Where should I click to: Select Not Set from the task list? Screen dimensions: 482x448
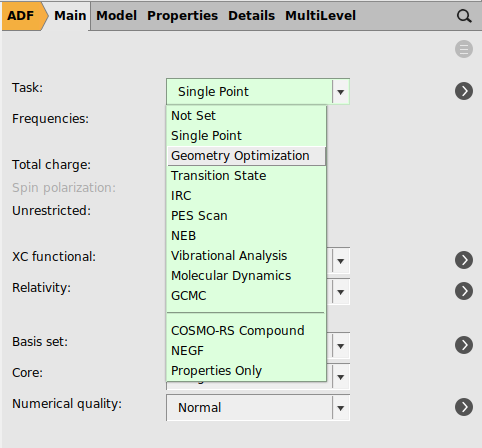(246, 116)
